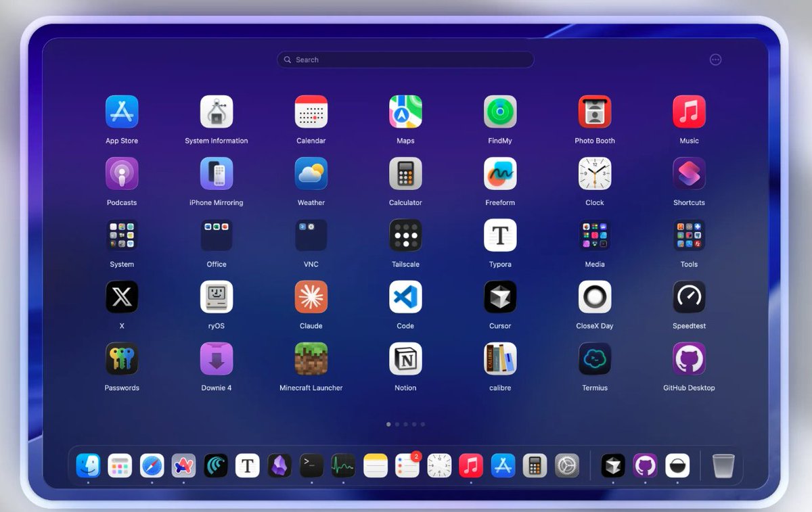The image size is (812, 512).
Task: Go to the second page dot
Action: 397,424
